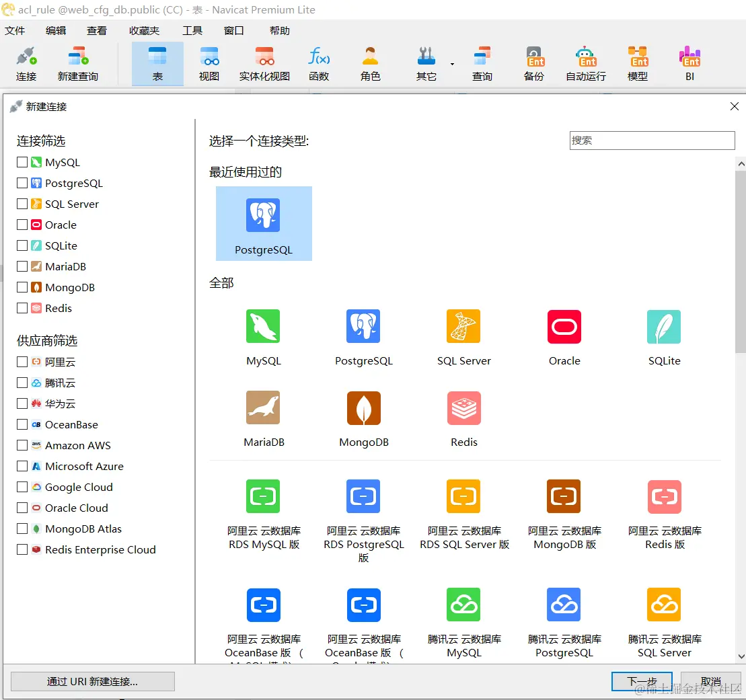Enable the Oracle Cloud vendor filter

[x=22, y=508]
